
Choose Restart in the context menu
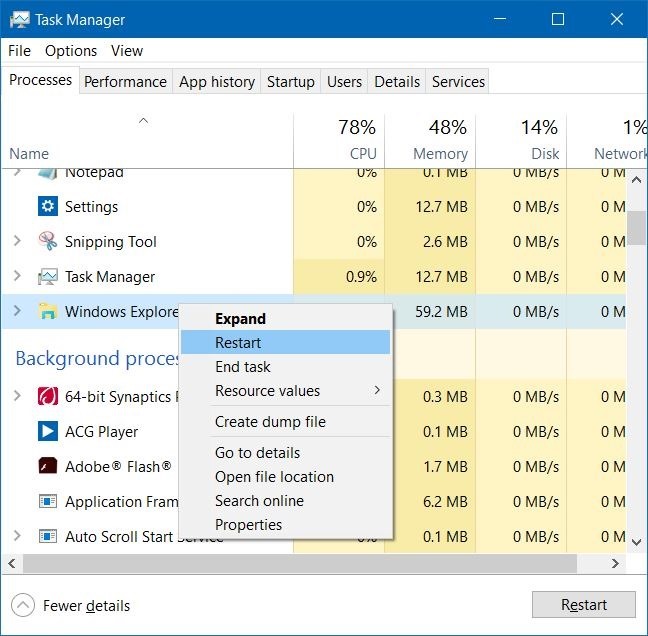[x=286, y=342]
